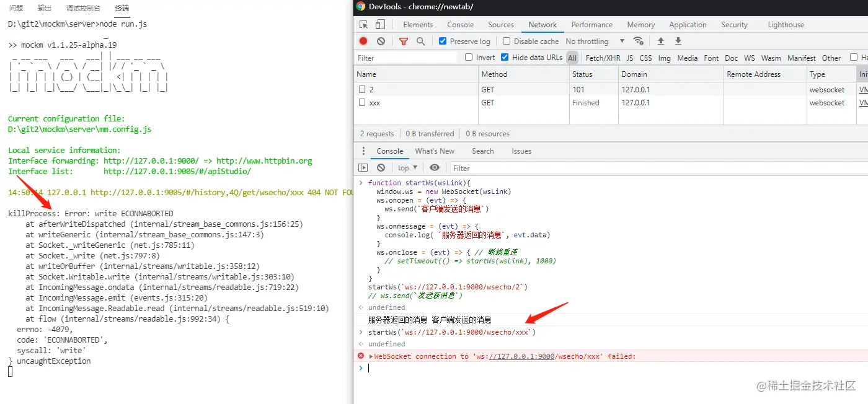Click the 127.0.0.1:9000/ forwarding link
Screen dimensions: 868x404
(151, 161)
